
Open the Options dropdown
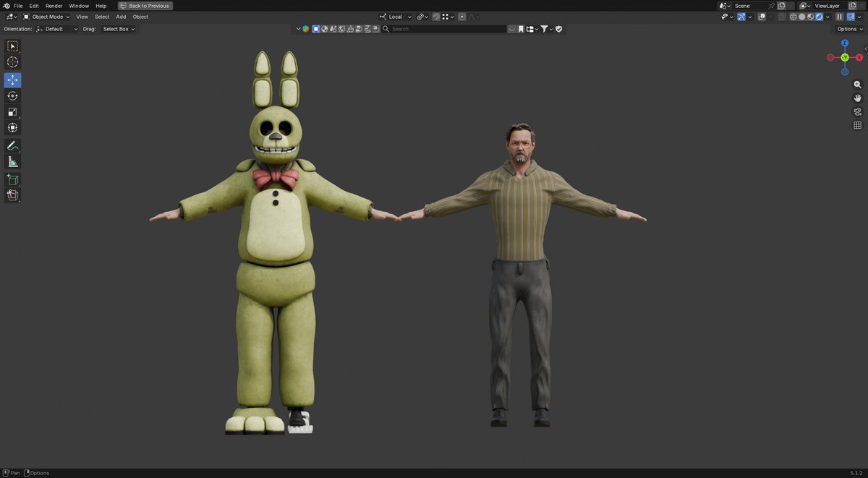(x=849, y=29)
